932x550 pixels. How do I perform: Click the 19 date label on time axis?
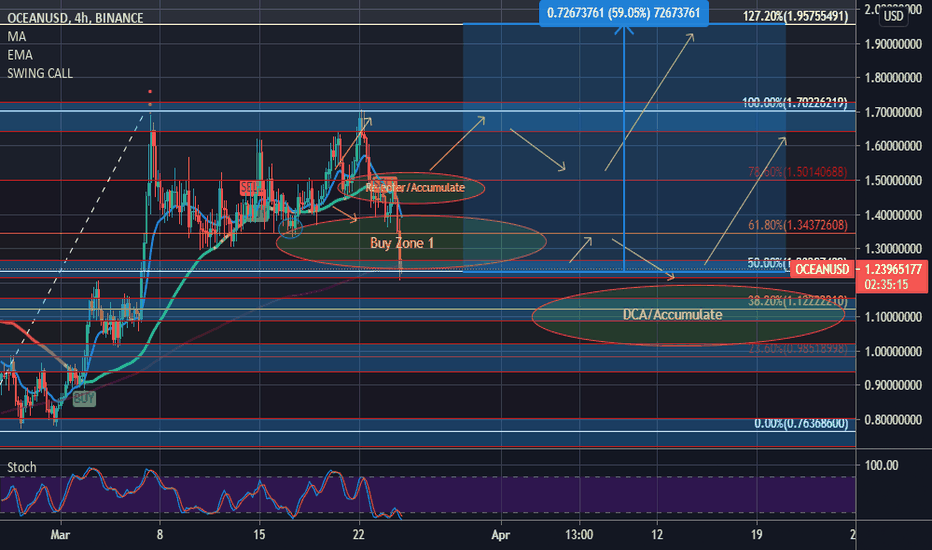coord(756,535)
